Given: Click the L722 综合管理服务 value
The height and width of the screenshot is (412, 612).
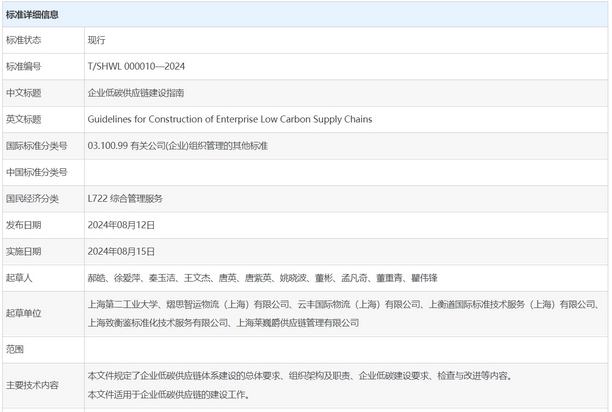Looking at the screenshot, I should pyautogui.click(x=125, y=199).
